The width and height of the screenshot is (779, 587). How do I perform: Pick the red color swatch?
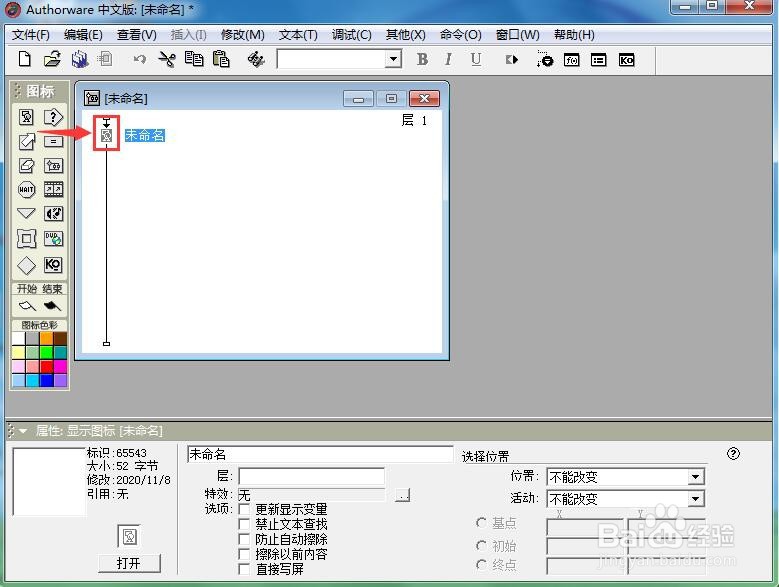coord(47,367)
